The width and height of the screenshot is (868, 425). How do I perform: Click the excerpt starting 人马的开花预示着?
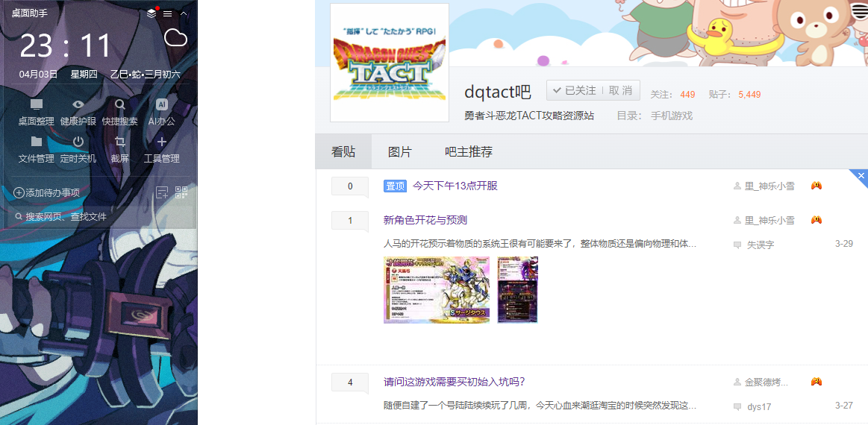coord(540,244)
